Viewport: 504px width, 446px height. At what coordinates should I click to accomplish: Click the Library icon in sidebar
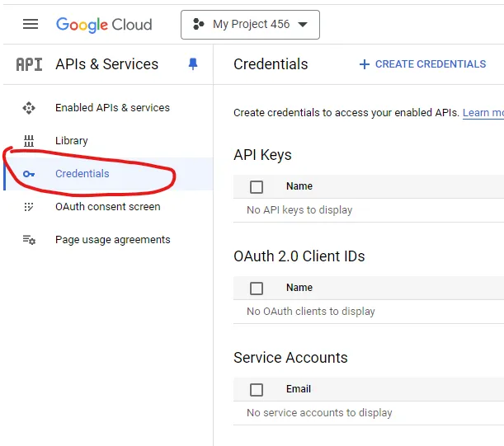(x=29, y=141)
